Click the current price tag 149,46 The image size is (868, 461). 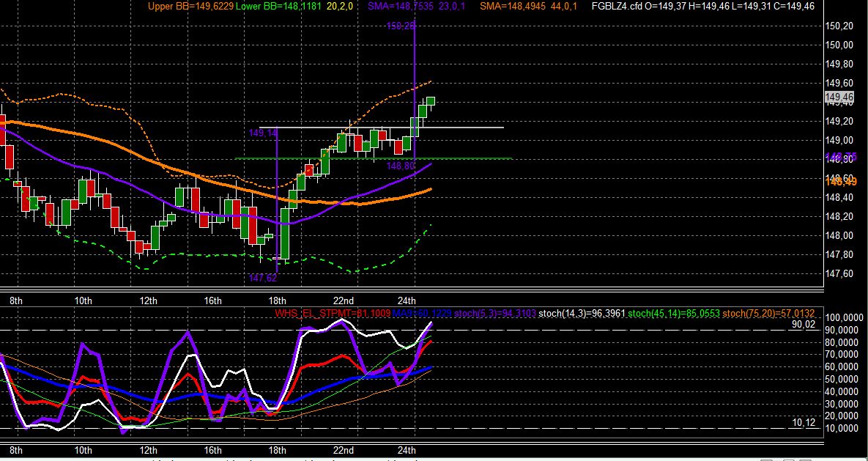[x=839, y=98]
